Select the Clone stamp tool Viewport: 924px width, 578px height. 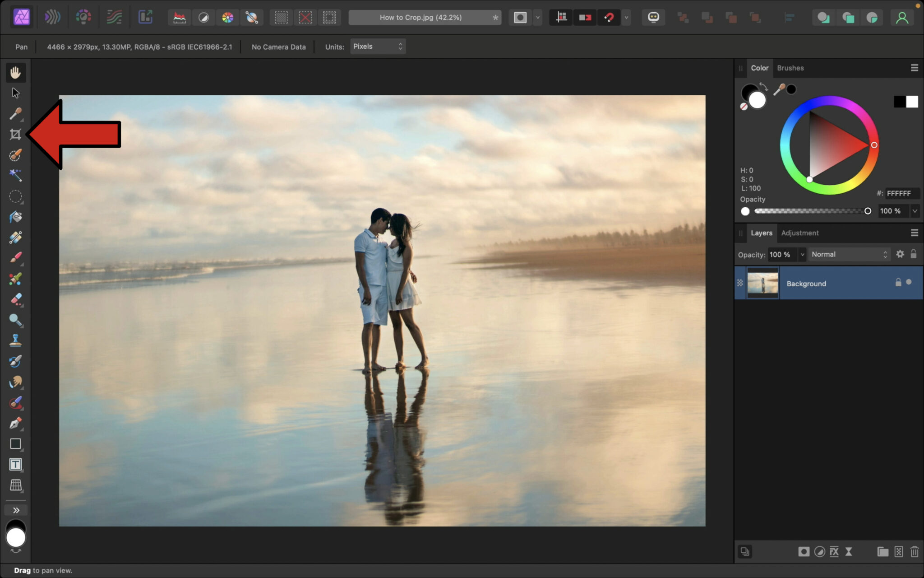(x=15, y=340)
